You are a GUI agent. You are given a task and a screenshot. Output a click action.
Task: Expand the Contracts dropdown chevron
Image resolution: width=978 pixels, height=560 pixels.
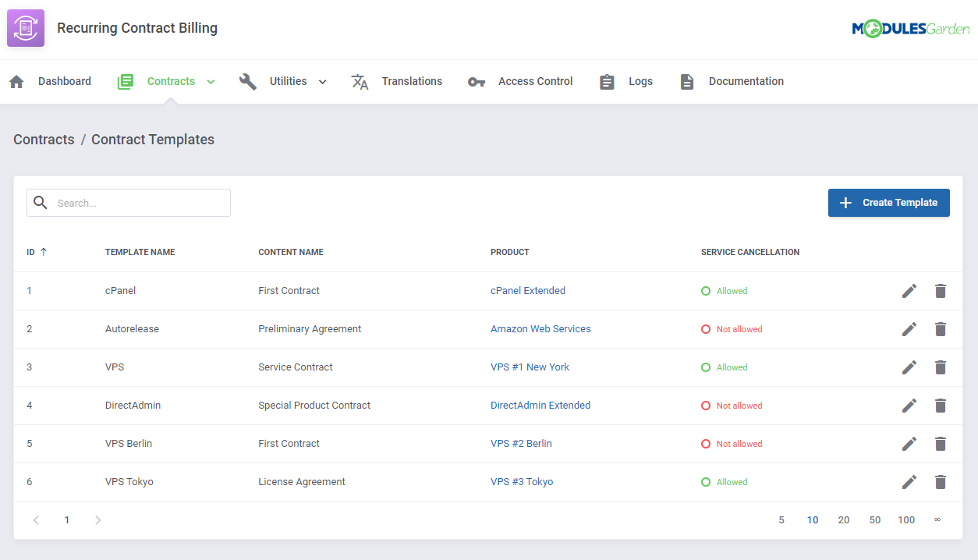point(210,80)
